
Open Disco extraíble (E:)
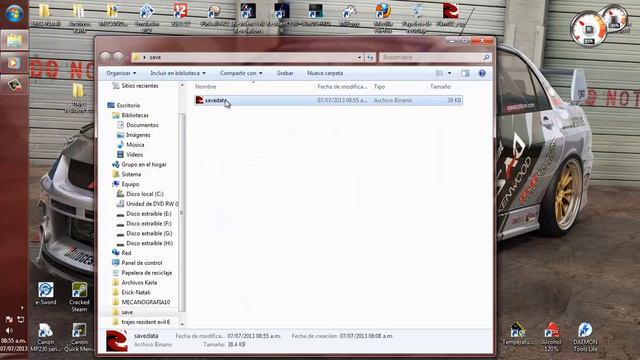pyautogui.click(x=144, y=213)
